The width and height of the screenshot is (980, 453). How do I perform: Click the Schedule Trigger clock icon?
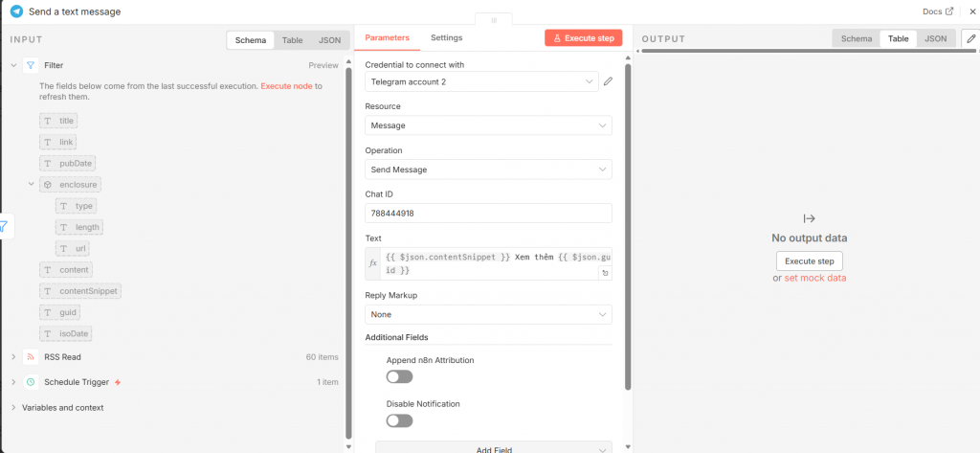(x=31, y=382)
